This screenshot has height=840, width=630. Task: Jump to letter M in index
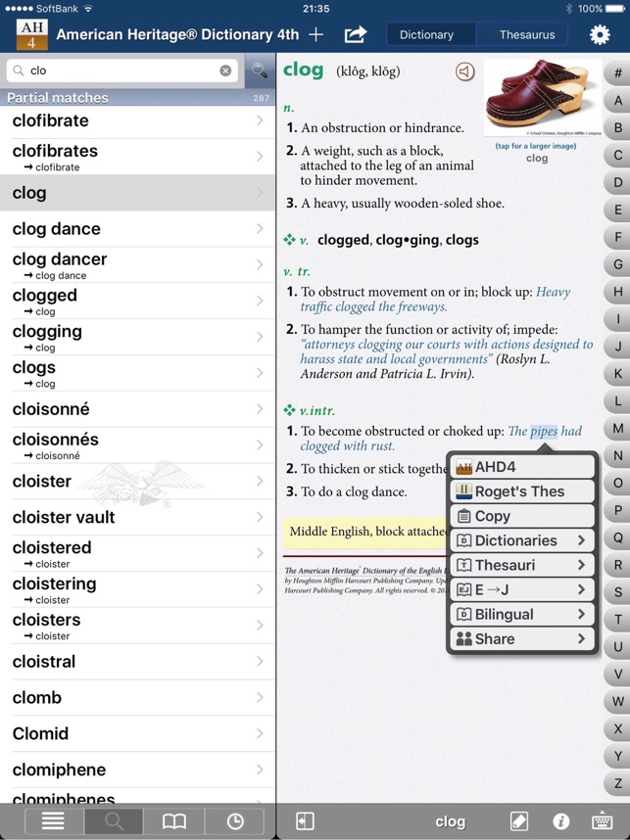617,428
